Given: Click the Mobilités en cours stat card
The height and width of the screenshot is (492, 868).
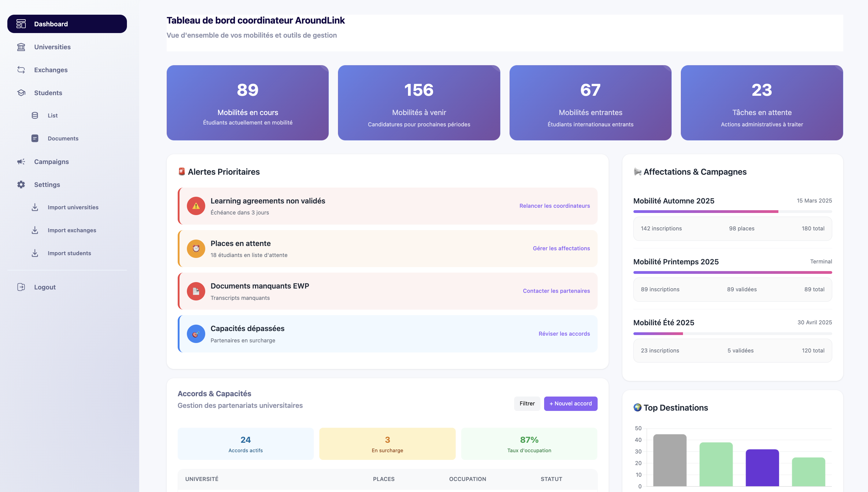Looking at the screenshot, I should coord(247,103).
